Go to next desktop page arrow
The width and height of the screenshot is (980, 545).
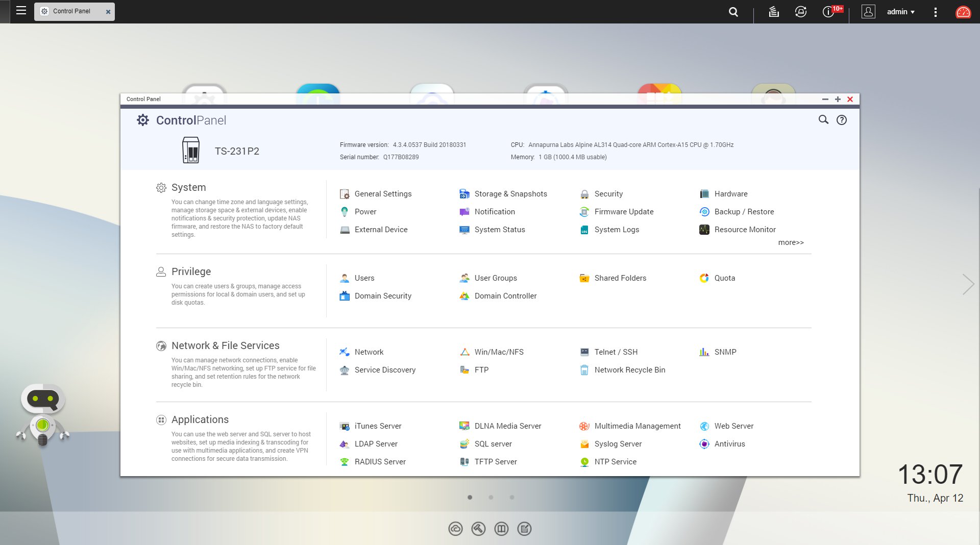point(968,284)
